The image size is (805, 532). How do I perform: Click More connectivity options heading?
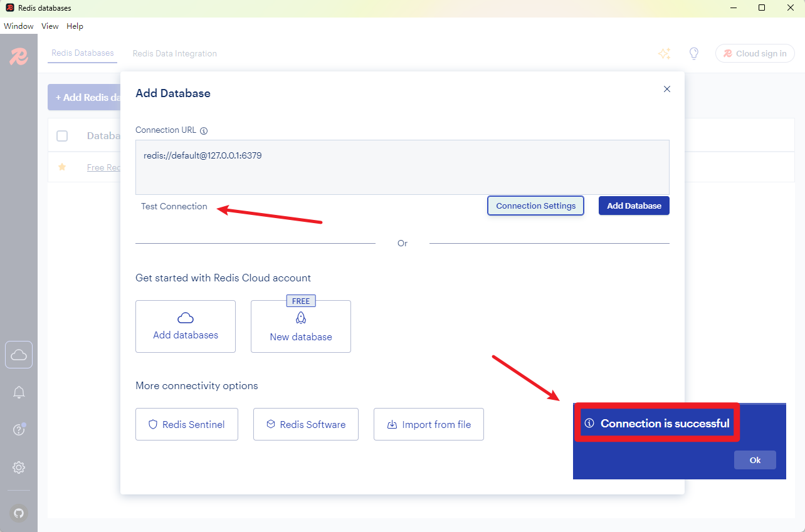pyautogui.click(x=197, y=385)
